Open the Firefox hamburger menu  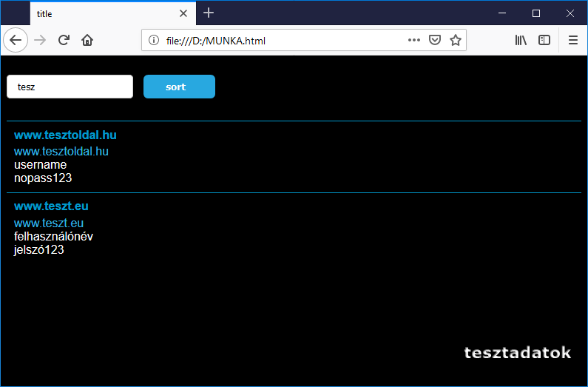(573, 40)
